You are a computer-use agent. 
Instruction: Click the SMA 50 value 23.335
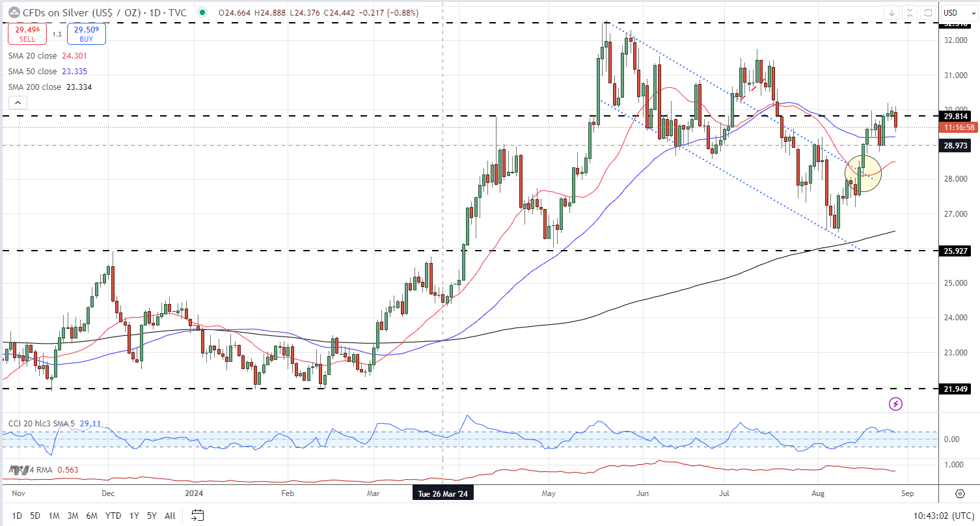pos(74,72)
